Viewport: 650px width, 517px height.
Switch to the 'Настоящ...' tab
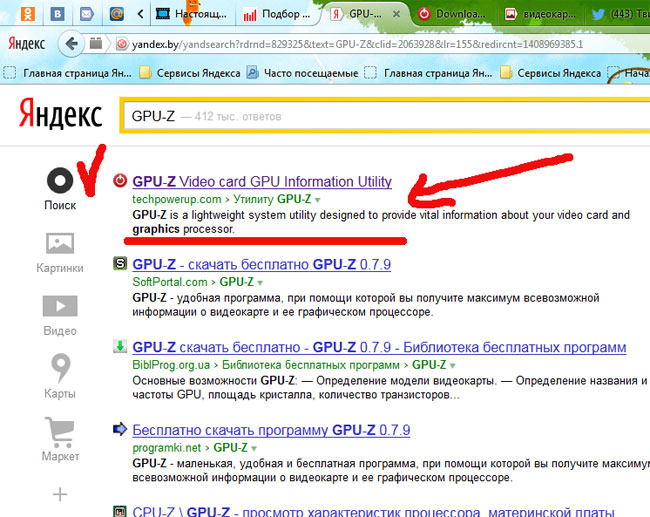pos(192,14)
